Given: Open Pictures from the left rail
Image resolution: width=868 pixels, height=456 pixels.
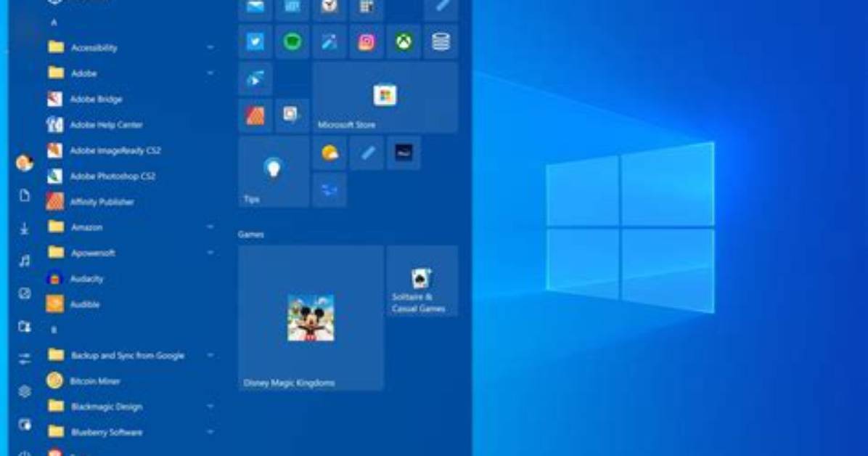Looking at the screenshot, I should [x=25, y=293].
